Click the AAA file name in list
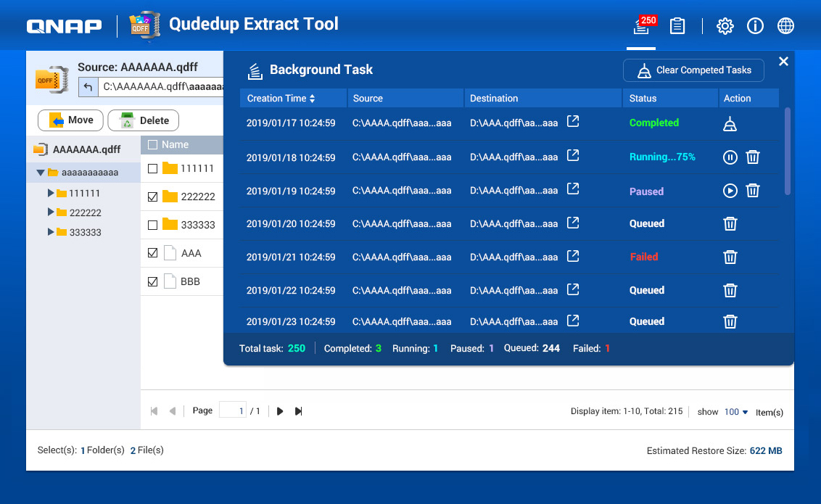Viewport: 821px width, 504px height. pos(191,253)
